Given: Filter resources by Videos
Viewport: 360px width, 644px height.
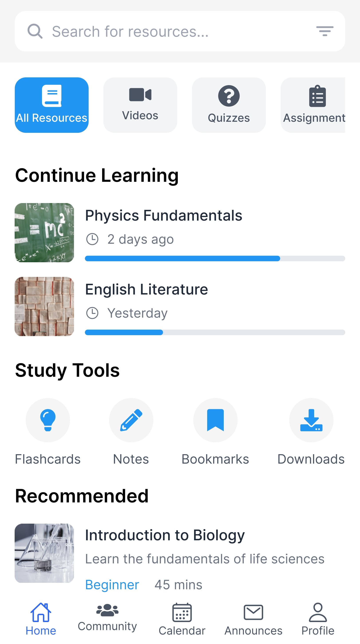Looking at the screenshot, I should coord(140,105).
